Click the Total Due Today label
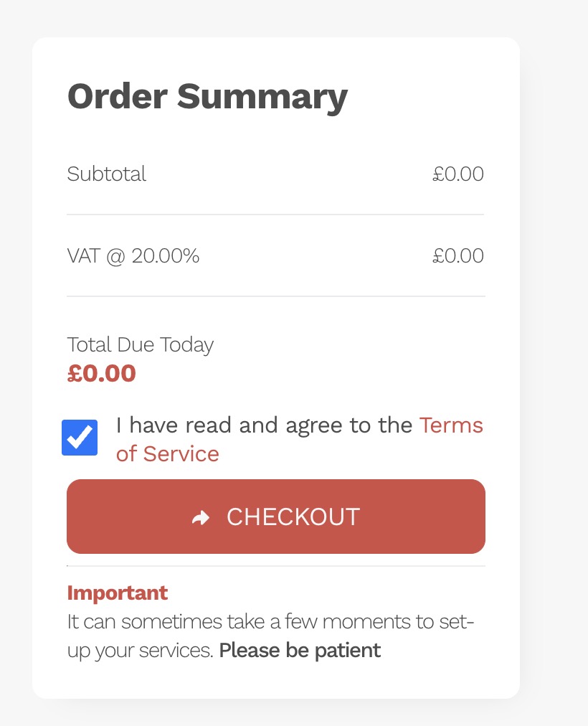 [141, 344]
